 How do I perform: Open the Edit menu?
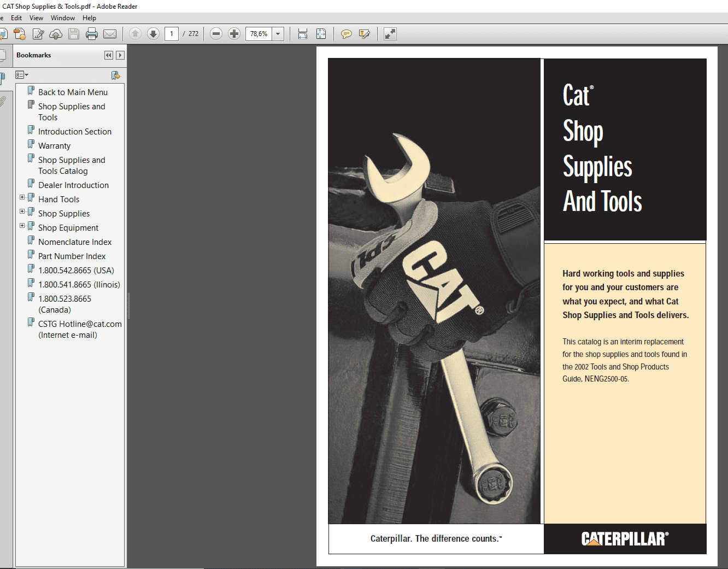click(16, 18)
